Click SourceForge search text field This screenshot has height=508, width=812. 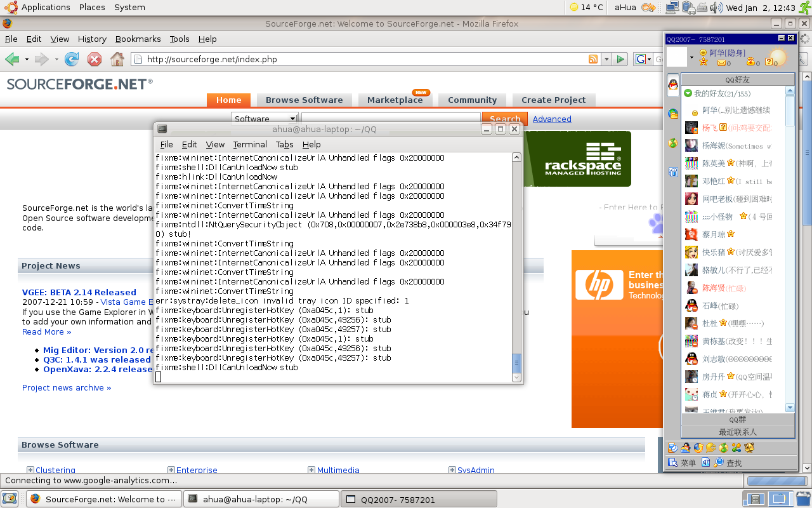(x=391, y=119)
